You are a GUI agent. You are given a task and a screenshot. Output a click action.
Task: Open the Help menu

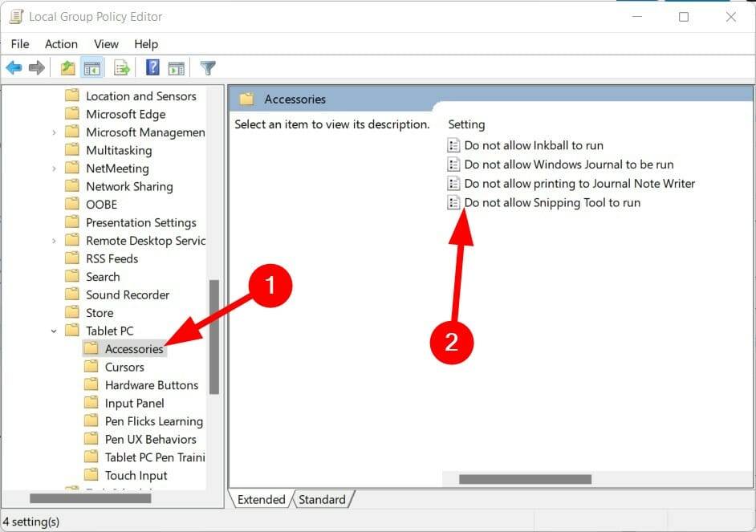(145, 44)
